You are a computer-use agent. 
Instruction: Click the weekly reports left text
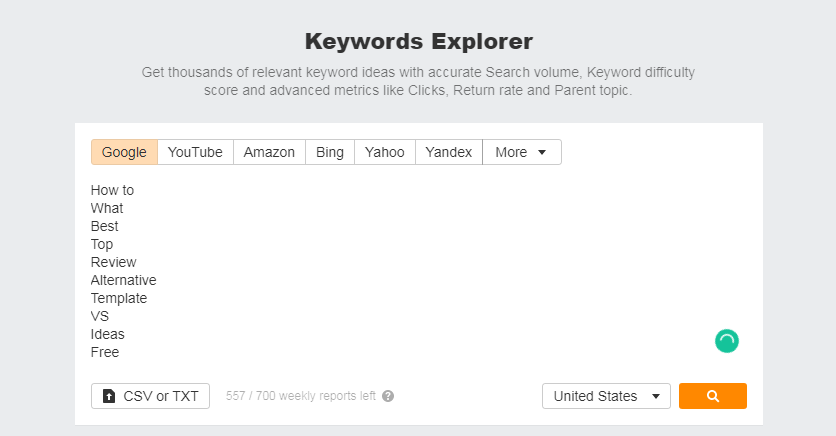coord(301,396)
